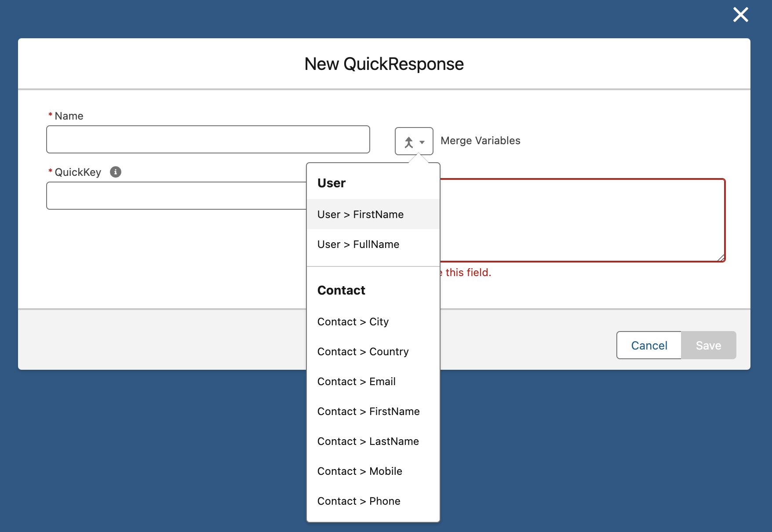Close the New QuickResponse dialog with X
This screenshot has width=772, height=532.
(x=740, y=15)
